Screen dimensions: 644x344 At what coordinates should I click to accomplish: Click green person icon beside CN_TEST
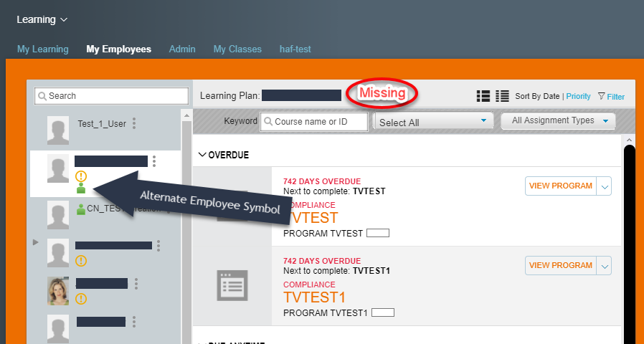click(x=81, y=209)
